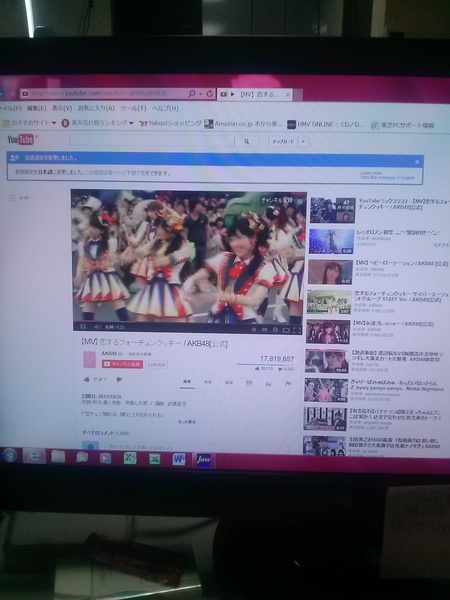Open the 表示(V) menu
The image size is (450, 600).
click(62, 108)
